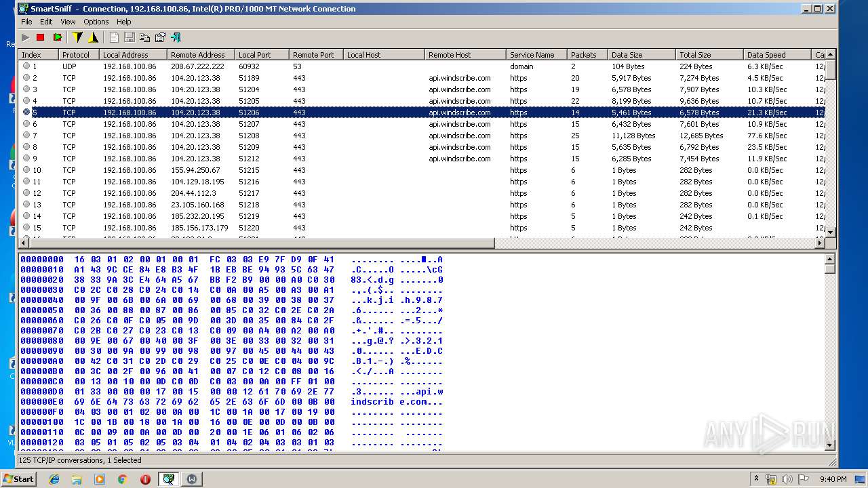868x488 pixels.
Task: Open the Options menu
Action: [x=96, y=22]
